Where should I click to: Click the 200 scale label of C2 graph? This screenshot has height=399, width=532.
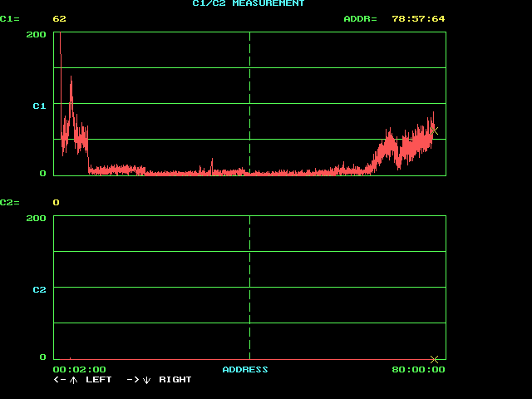coord(36,218)
